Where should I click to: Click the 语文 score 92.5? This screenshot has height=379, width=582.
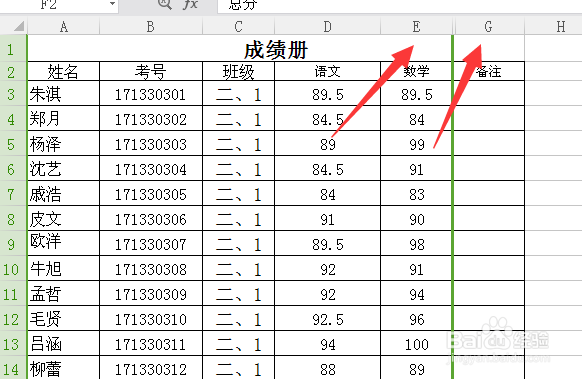point(327,319)
